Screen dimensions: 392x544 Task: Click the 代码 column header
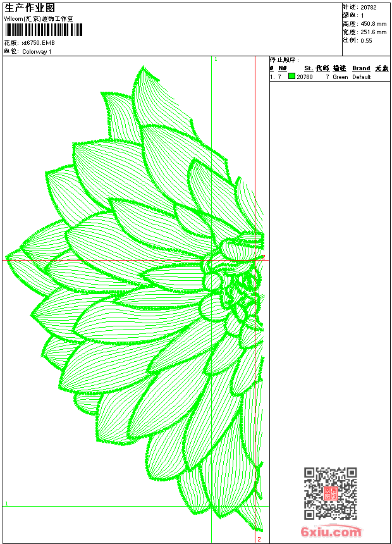322,68
